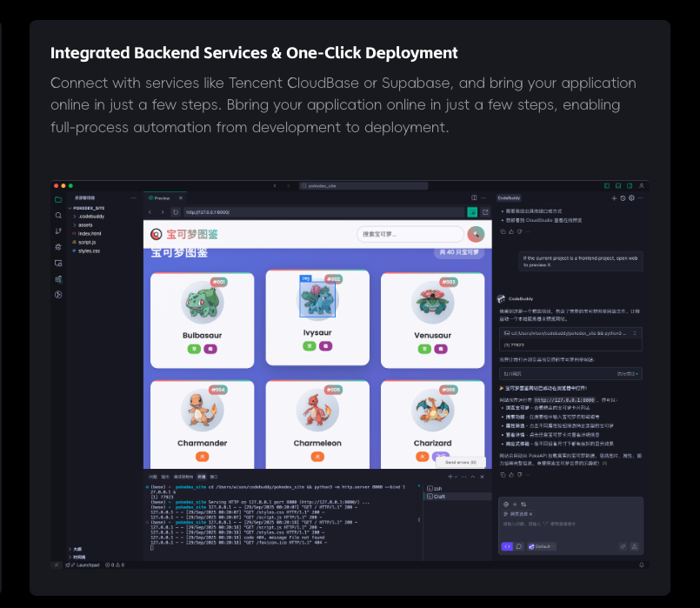Thumbs down the first CodeBuddy response

520,231
